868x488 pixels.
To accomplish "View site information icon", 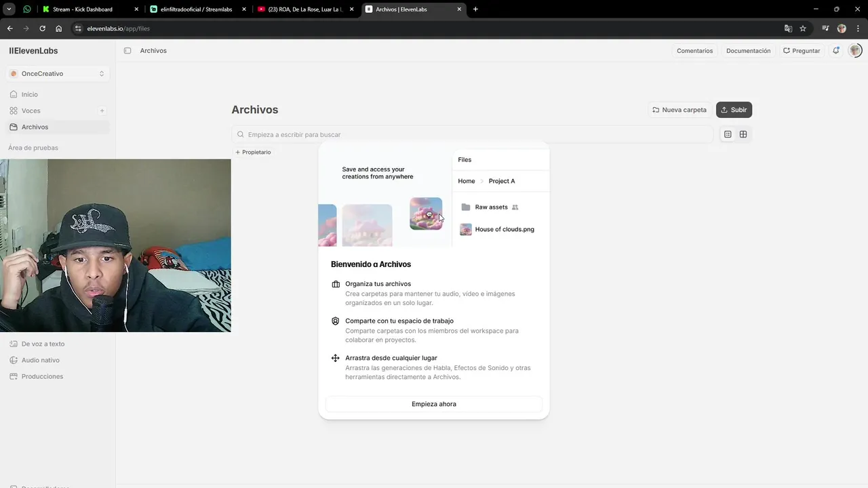I will pyautogui.click(x=78, y=28).
